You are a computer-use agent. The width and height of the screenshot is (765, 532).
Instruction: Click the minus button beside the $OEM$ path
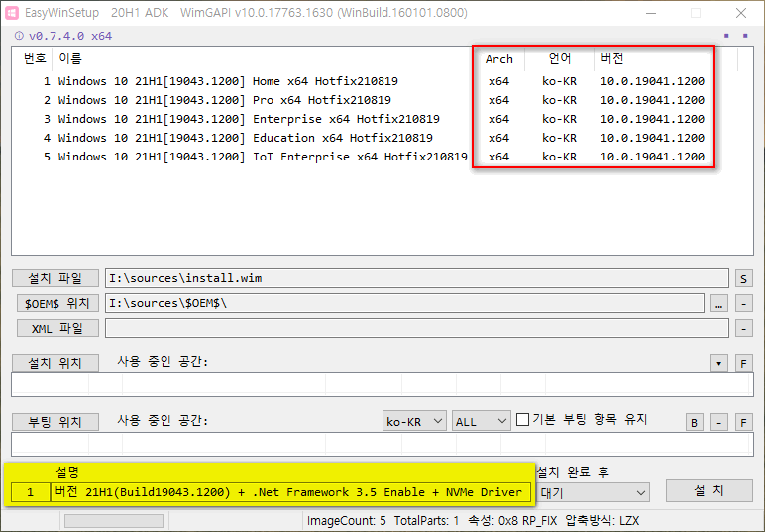click(x=743, y=304)
